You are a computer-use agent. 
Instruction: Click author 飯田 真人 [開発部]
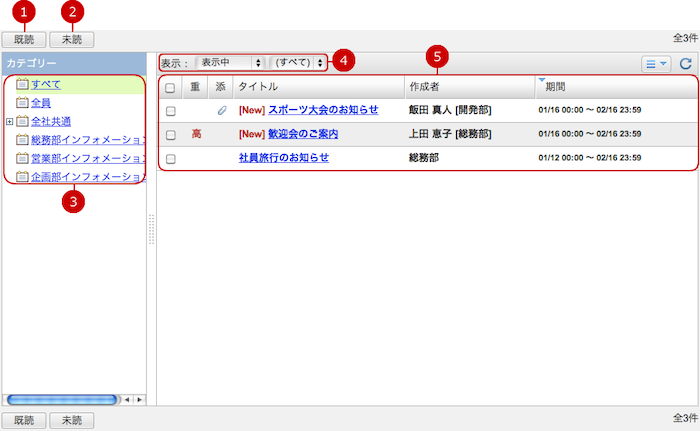pos(450,110)
